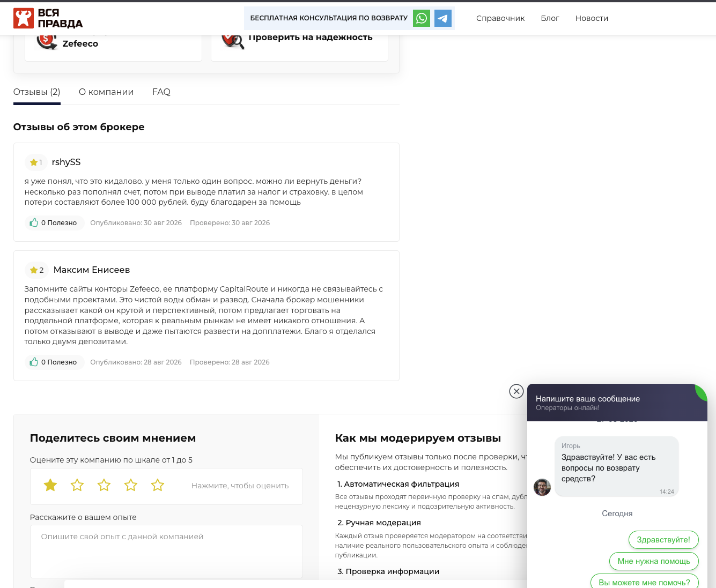Click Бесплатная консультация по возврату banner text

pos(329,18)
